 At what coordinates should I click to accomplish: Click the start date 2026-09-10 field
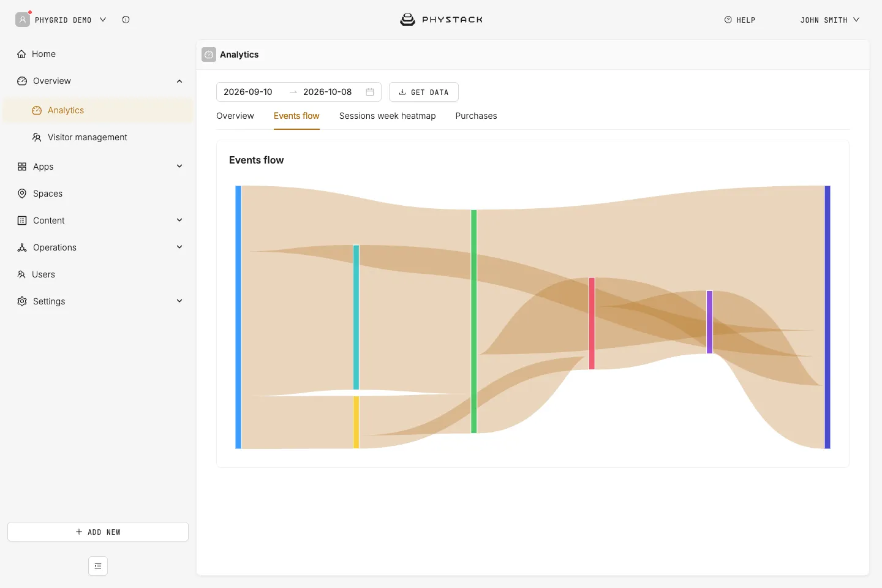(248, 92)
